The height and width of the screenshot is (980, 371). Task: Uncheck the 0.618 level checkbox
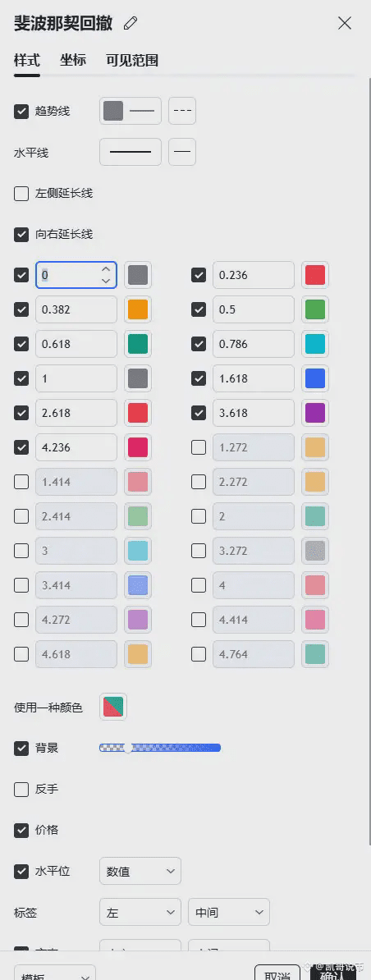pyautogui.click(x=21, y=344)
